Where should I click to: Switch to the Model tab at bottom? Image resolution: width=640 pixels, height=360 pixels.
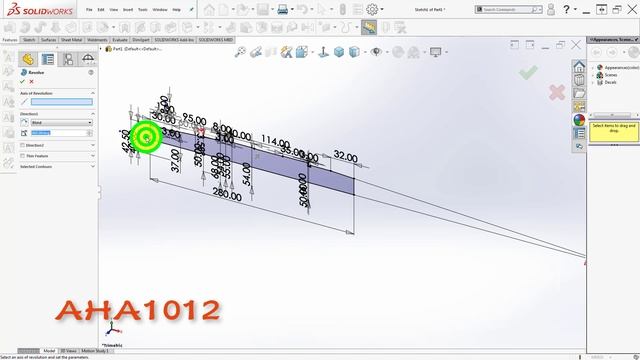[x=49, y=351]
